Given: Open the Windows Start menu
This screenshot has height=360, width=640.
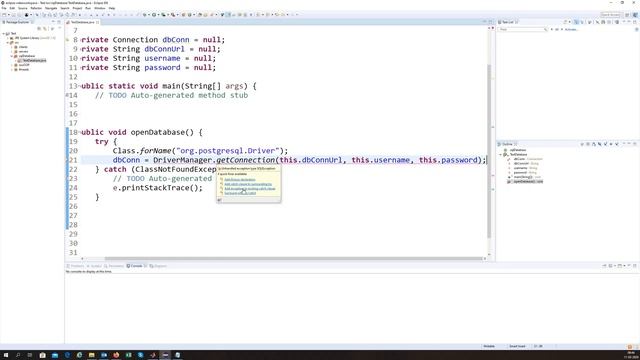Looking at the screenshot, I should coord(6,355).
